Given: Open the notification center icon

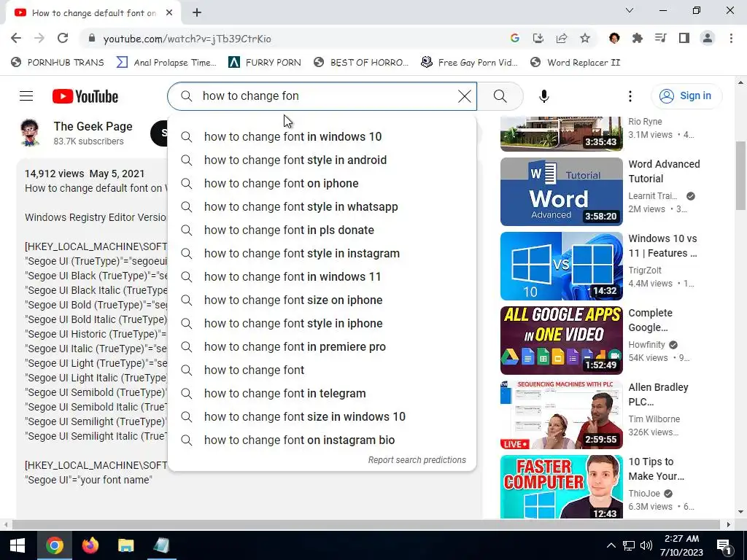Looking at the screenshot, I should coord(723,545).
